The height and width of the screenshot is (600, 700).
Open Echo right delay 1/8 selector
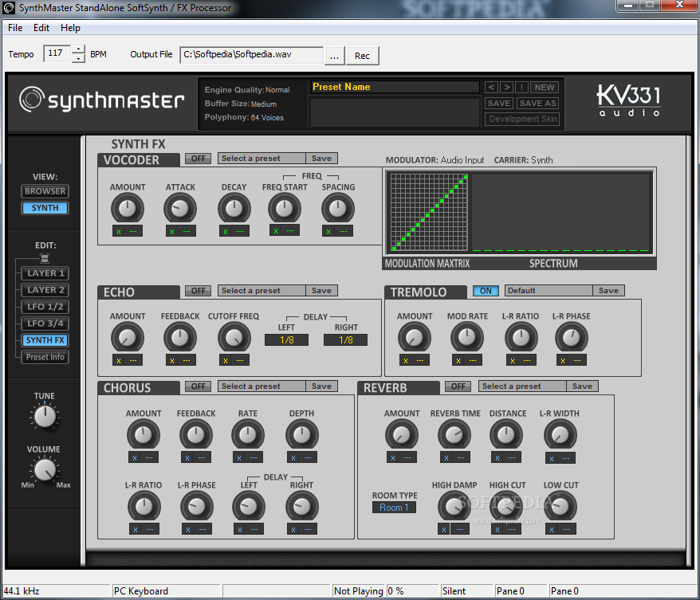tap(345, 340)
